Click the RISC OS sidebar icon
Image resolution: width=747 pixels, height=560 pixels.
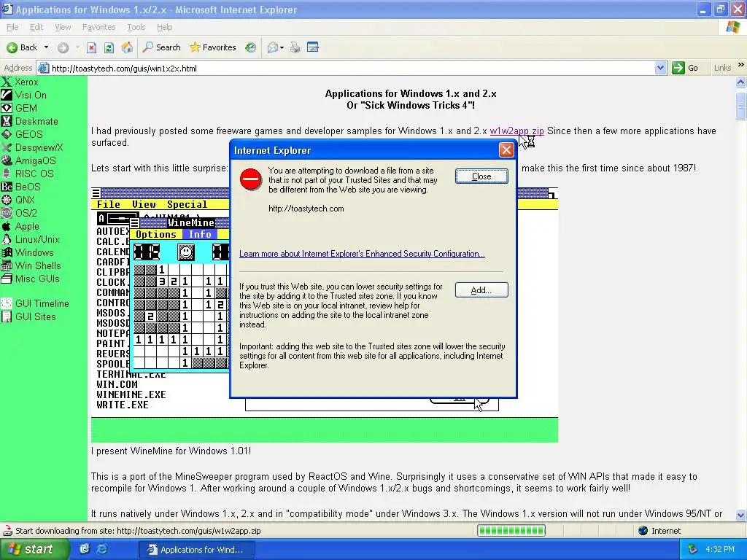point(7,174)
